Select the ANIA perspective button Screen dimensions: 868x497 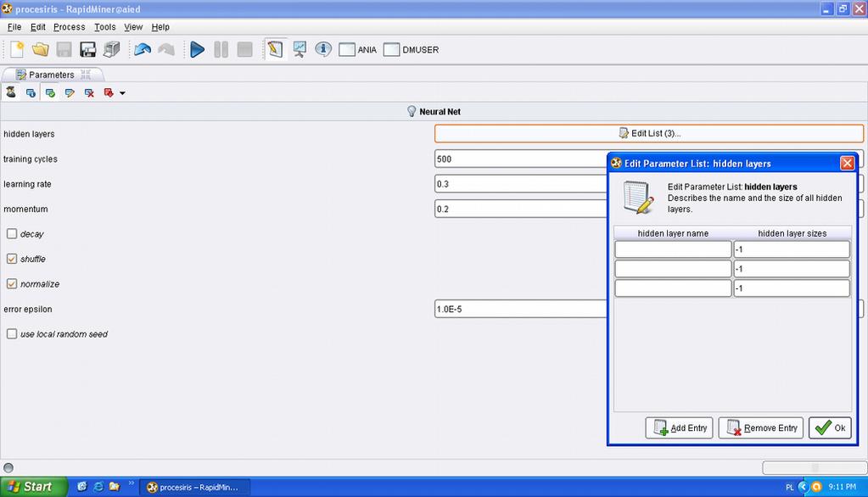pos(357,50)
